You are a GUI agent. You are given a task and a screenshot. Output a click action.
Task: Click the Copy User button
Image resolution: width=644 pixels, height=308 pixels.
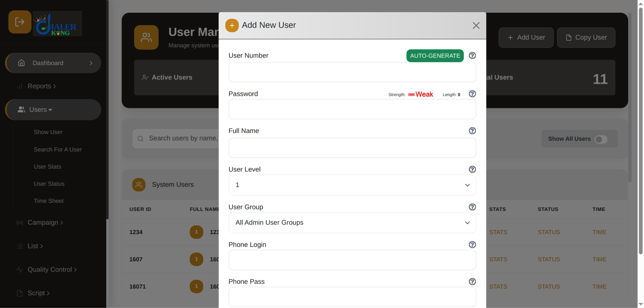tap(586, 37)
